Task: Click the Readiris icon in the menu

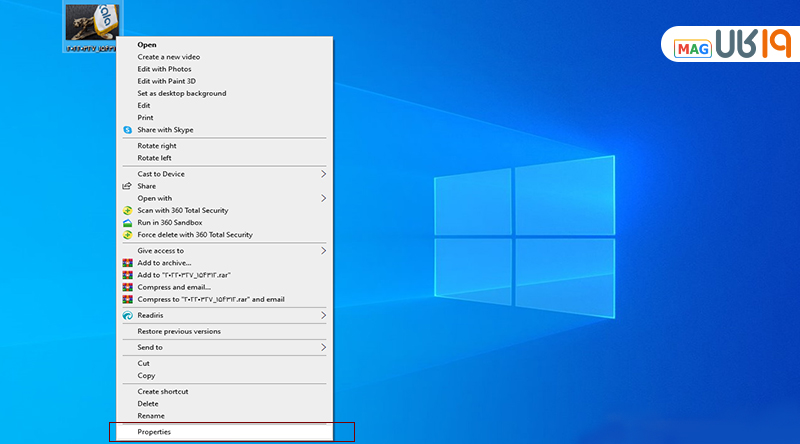Action: [x=127, y=315]
